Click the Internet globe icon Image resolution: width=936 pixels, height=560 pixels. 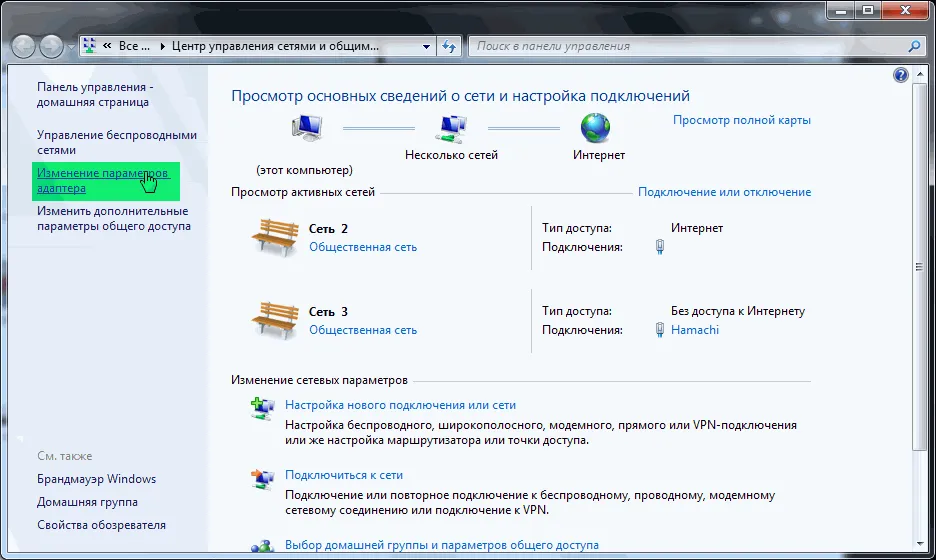pyautogui.click(x=596, y=127)
